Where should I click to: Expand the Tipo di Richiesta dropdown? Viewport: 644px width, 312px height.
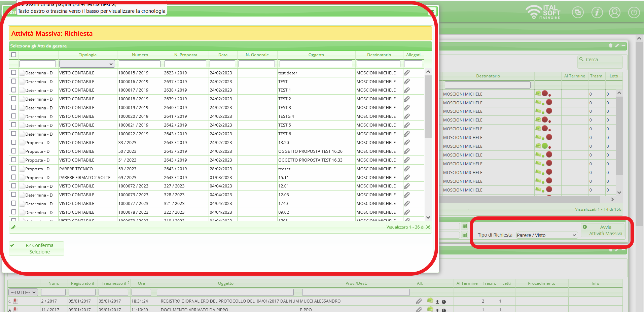click(547, 235)
